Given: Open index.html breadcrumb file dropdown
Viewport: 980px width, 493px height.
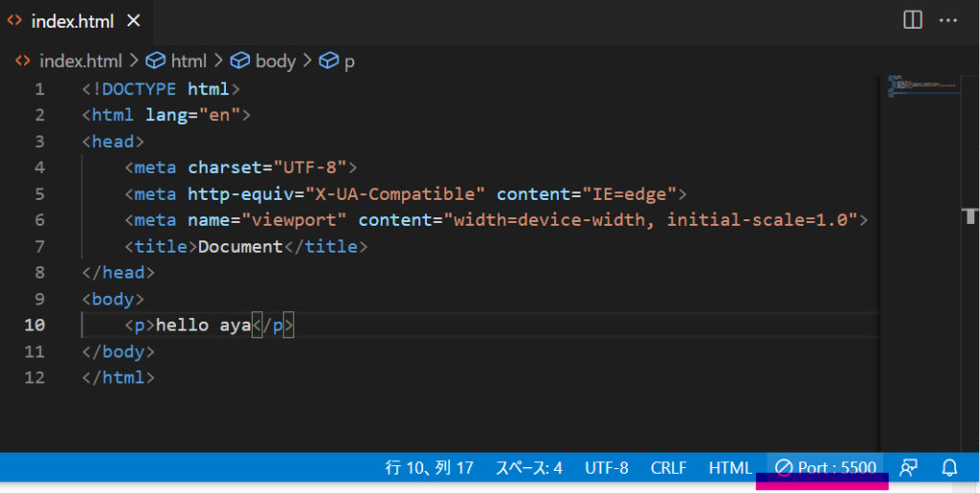Looking at the screenshot, I should click(x=80, y=61).
